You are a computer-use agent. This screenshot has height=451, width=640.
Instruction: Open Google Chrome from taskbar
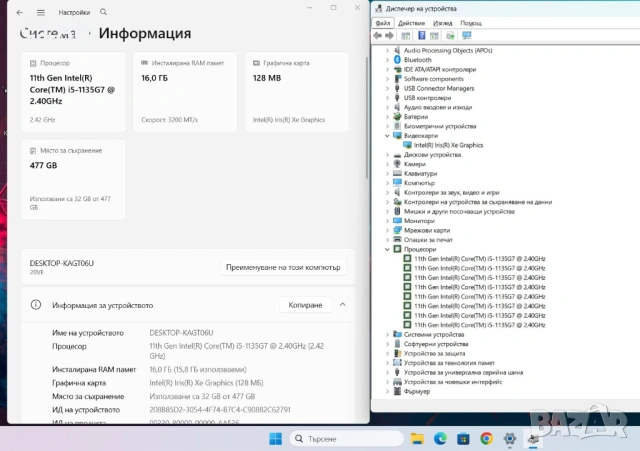pyautogui.click(x=486, y=439)
